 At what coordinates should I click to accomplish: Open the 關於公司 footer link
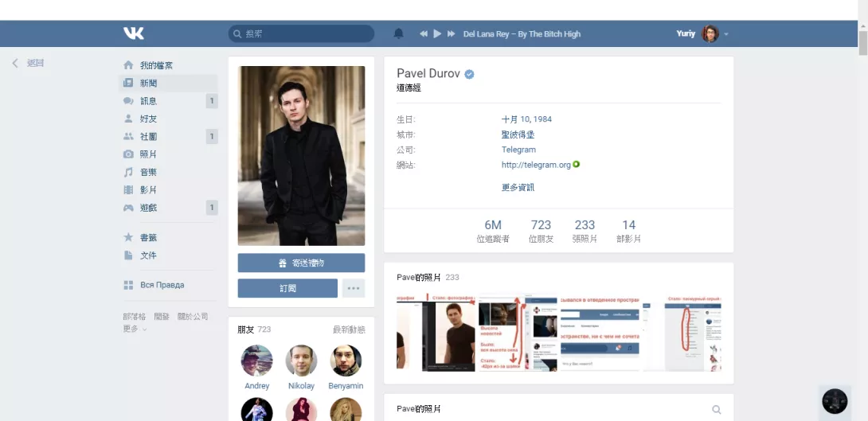click(193, 317)
